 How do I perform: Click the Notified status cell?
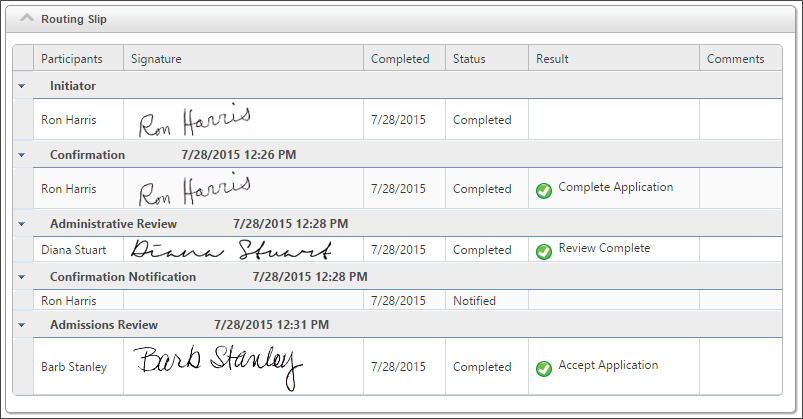tap(474, 300)
